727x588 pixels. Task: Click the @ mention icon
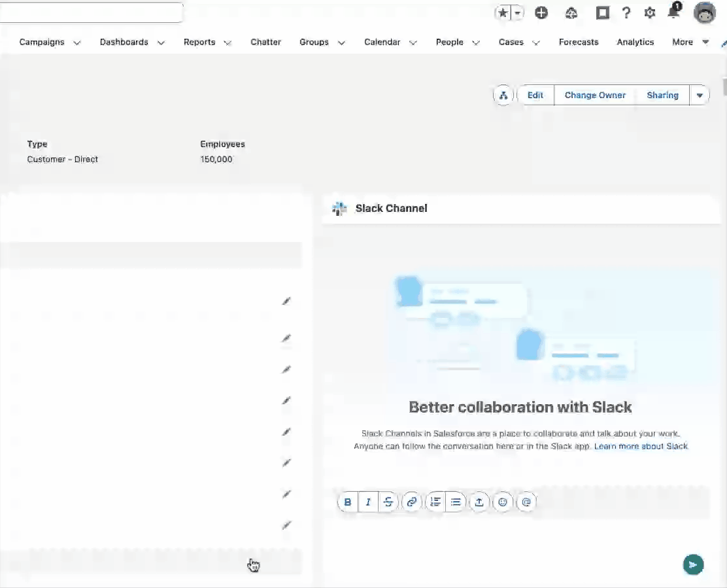[x=526, y=502]
